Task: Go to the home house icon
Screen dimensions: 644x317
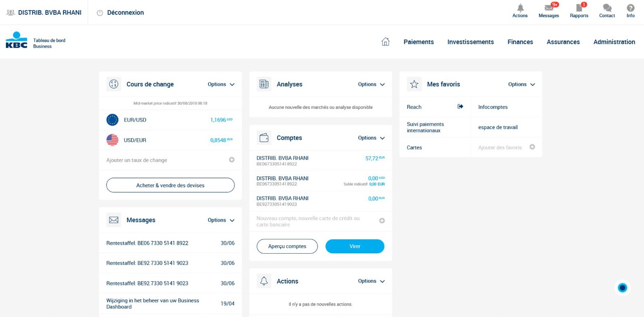Action: click(x=385, y=42)
